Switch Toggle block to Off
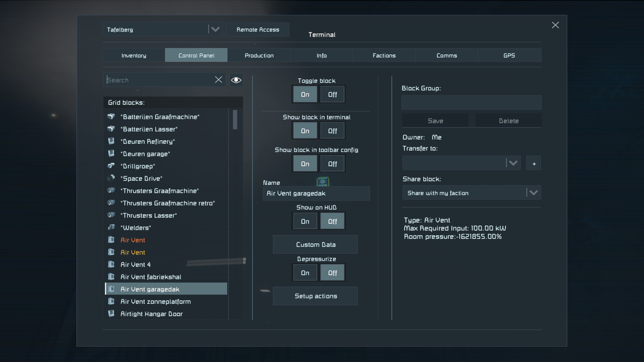Viewport: 644px width, 362px height. 332,94
